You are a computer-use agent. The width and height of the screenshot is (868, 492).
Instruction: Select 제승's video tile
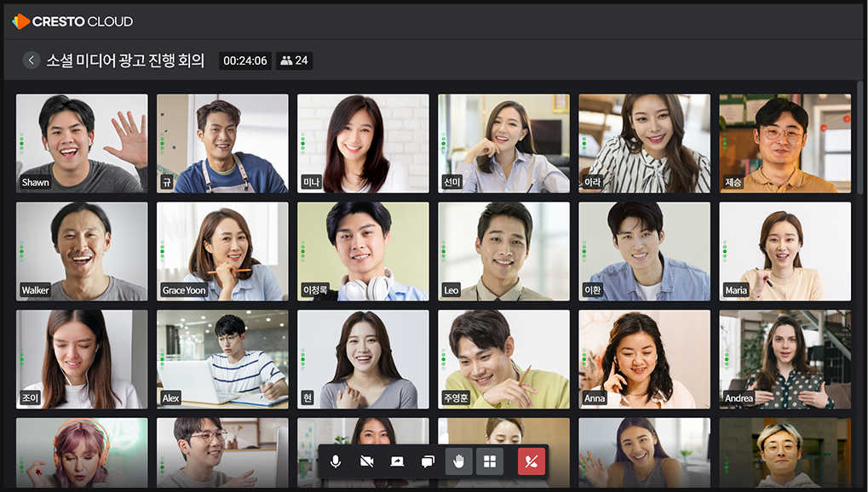pyautogui.click(x=785, y=143)
